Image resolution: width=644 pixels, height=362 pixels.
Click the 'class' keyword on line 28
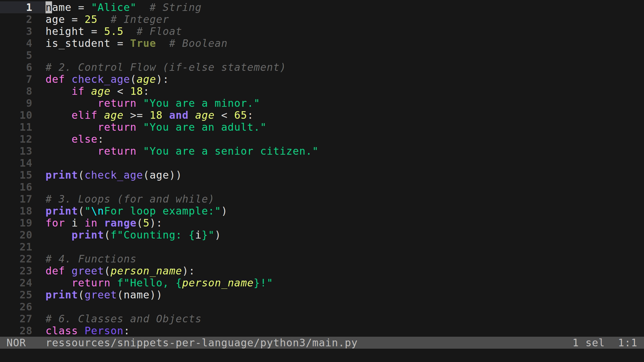[x=62, y=331]
